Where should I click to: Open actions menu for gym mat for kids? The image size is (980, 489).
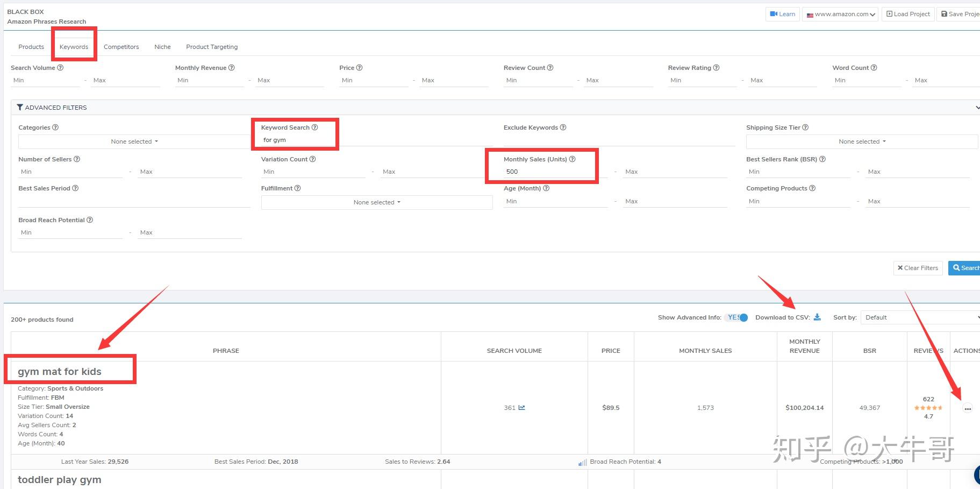point(968,408)
